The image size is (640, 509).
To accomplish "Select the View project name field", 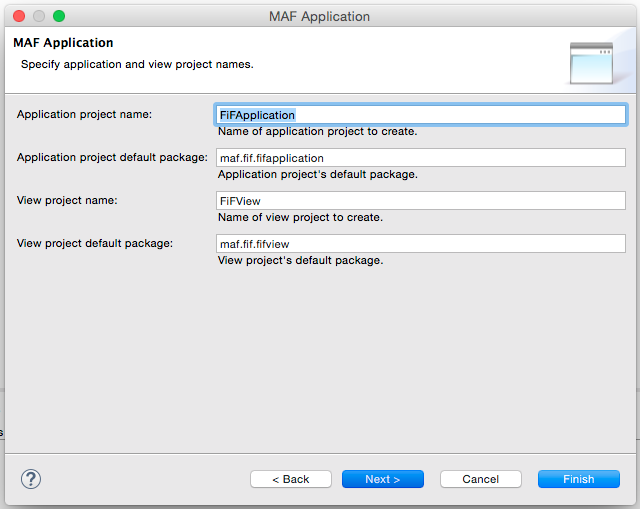I will [x=420, y=200].
